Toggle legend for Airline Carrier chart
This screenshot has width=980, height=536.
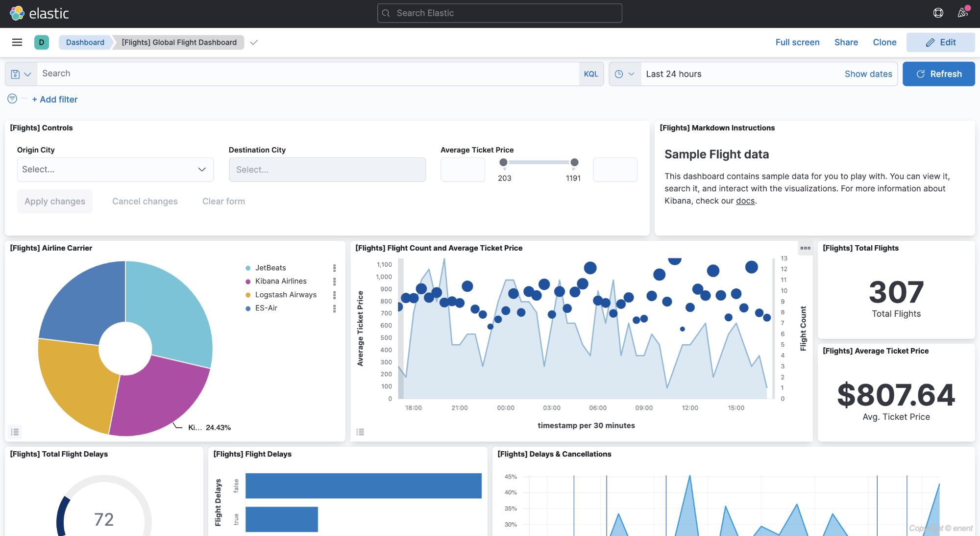(15, 432)
